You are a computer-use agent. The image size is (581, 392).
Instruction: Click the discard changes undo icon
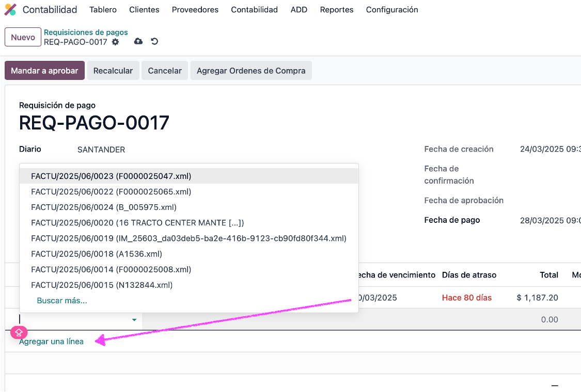tap(154, 41)
